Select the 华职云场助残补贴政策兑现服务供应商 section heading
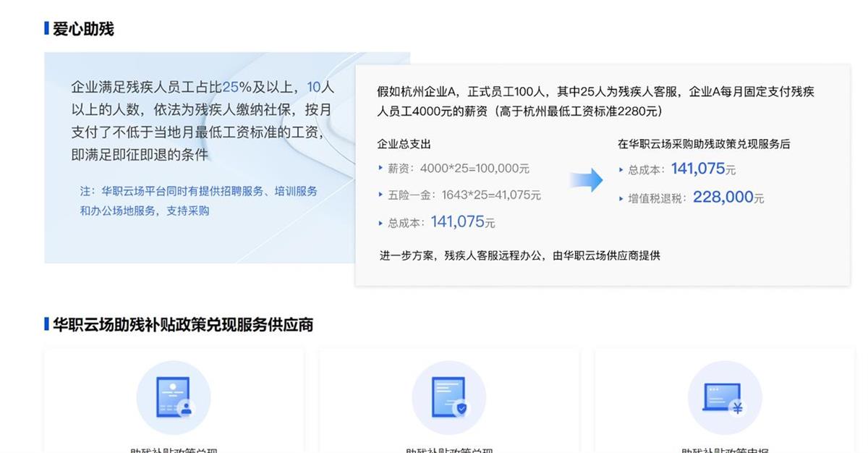This screenshot has width=868, height=453. (183, 323)
